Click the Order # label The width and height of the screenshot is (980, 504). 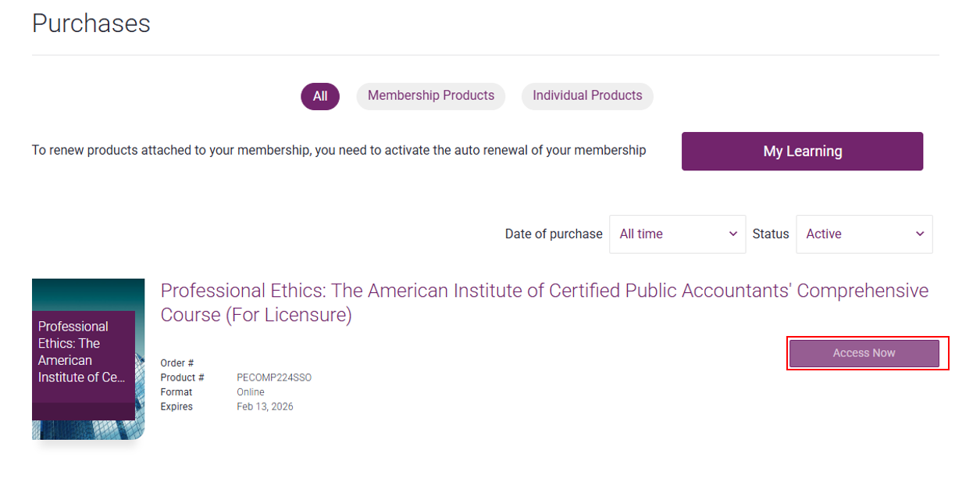point(177,363)
